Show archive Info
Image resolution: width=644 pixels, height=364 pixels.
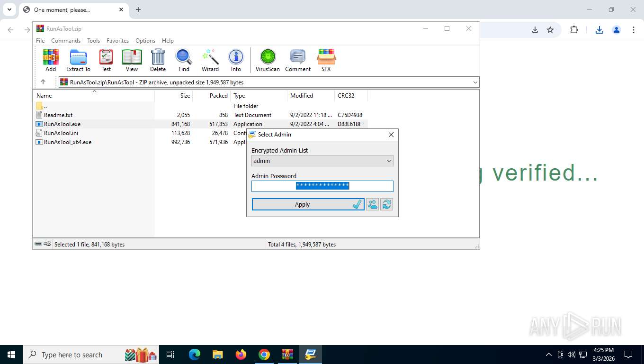[236, 60]
